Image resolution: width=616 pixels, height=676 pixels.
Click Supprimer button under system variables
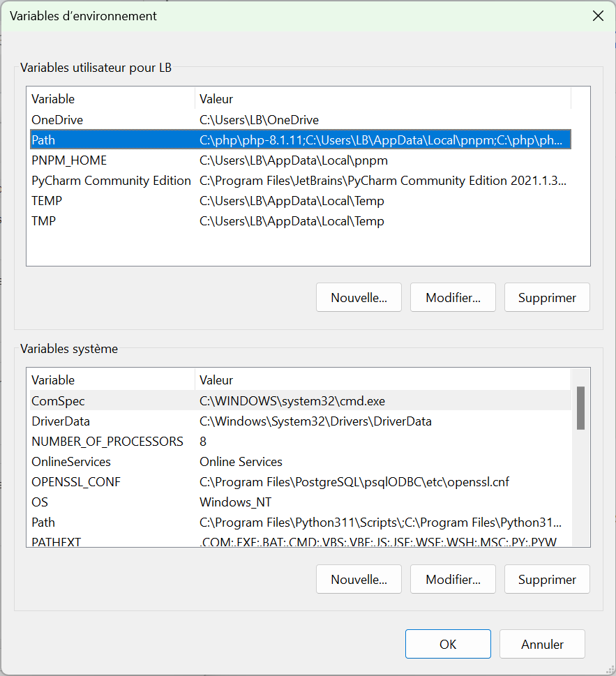(547, 579)
